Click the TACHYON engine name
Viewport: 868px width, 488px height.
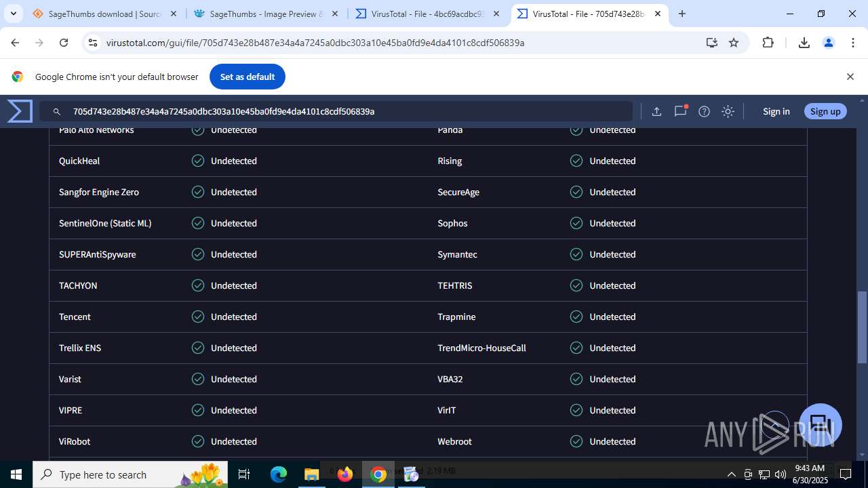78,285
